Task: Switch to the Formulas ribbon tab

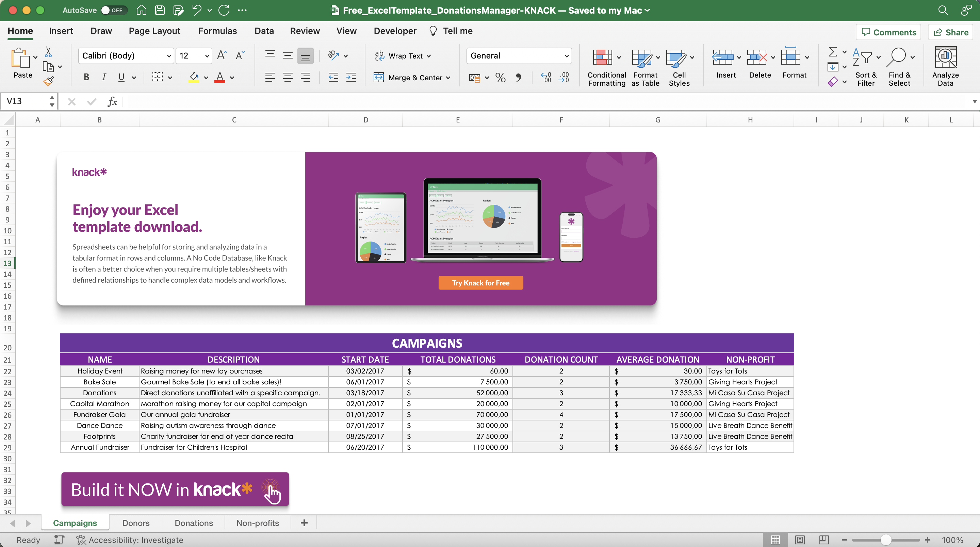Action: point(217,31)
